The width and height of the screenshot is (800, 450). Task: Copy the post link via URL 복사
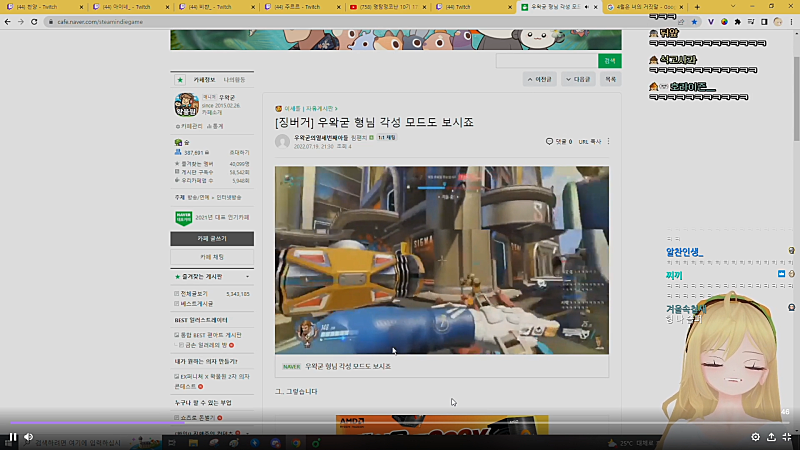point(589,141)
